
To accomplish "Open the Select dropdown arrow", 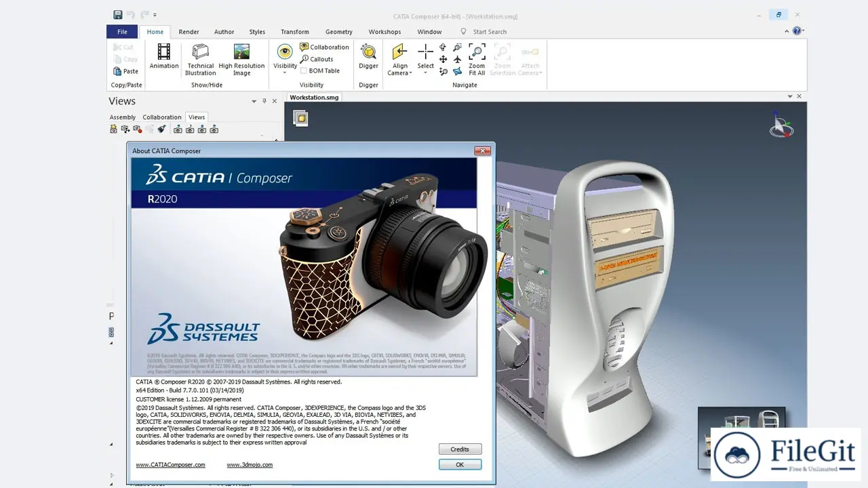I will [x=425, y=73].
